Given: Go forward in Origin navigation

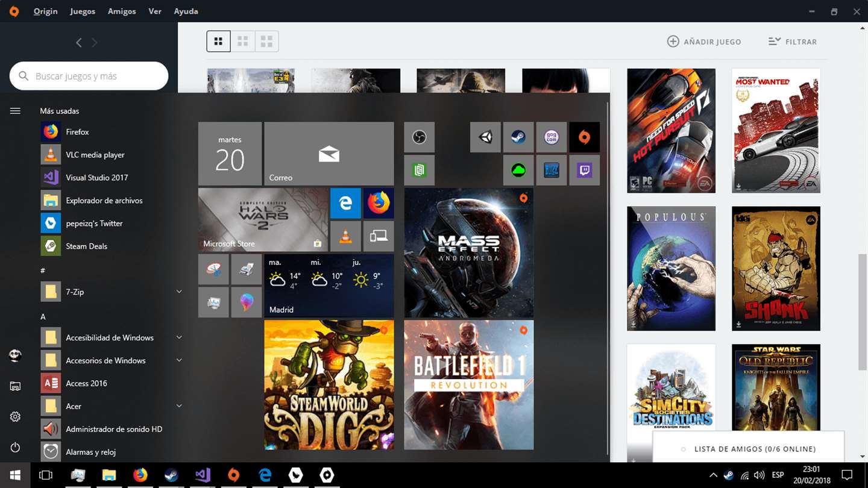Looking at the screenshot, I should pyautogui.click(x=95, y=42).
